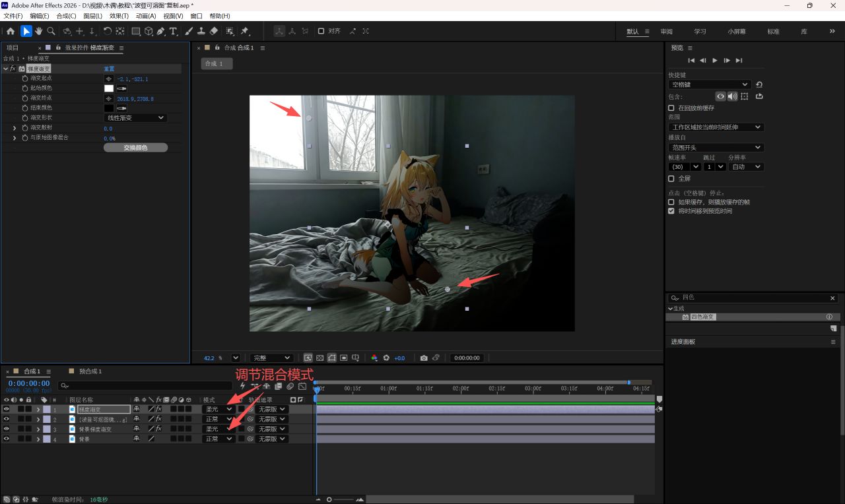Select the Rotation tool
Image resolution: width=845 pixels, height=504 pixels.
[x=108, y=31]
